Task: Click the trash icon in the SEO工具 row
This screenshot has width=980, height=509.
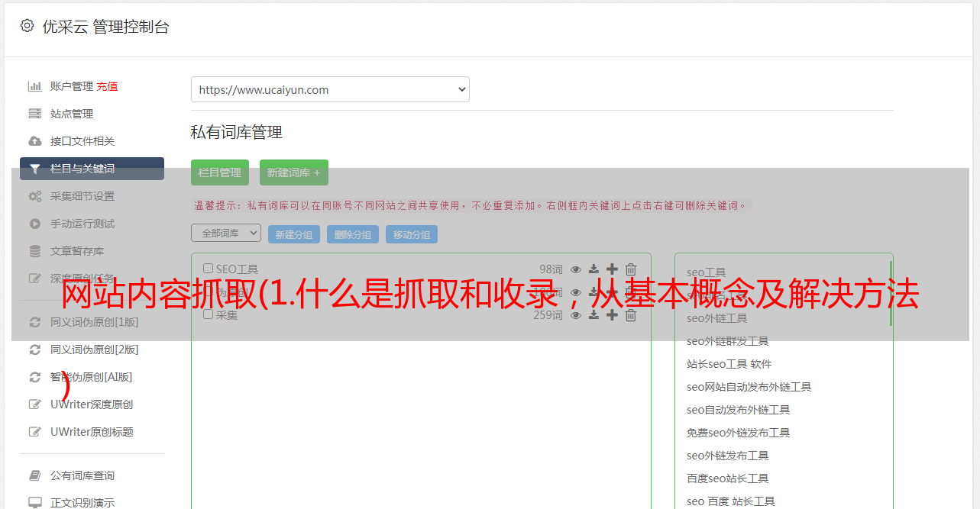Action: [630, 269]
